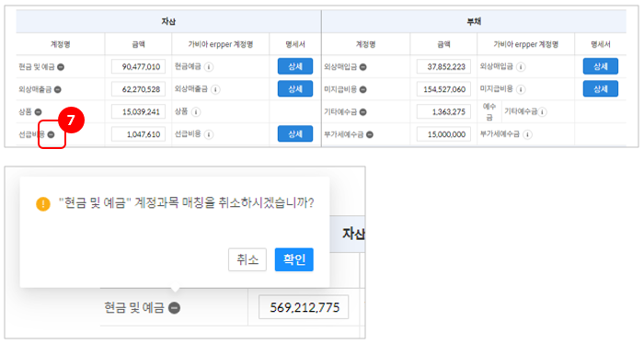
Task: Click 명세서 column header under 부채
Action: tap(601, 44)
